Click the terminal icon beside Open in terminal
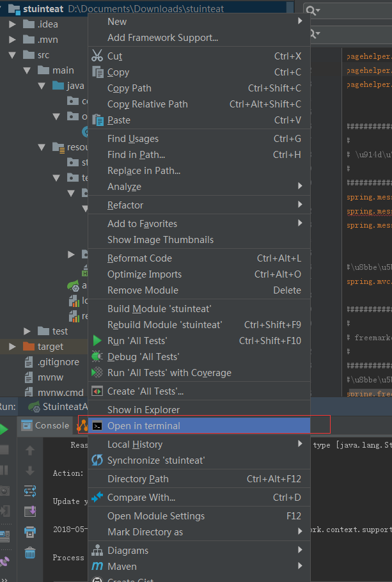The image size is (392, 582). 97,426
